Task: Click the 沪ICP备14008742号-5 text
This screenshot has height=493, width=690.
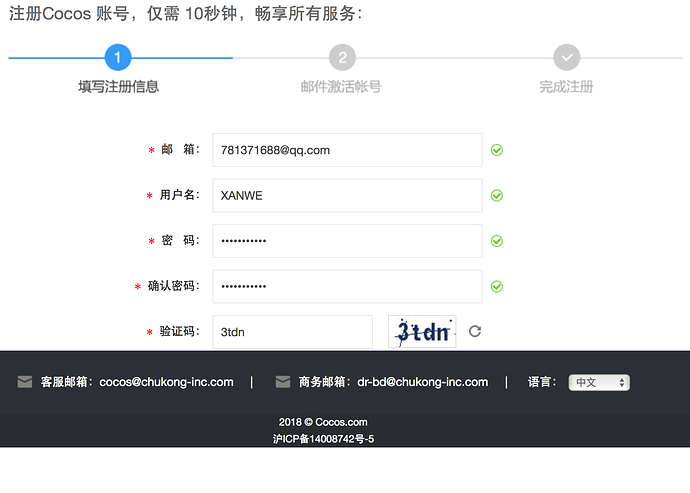Action: (323, 439)
